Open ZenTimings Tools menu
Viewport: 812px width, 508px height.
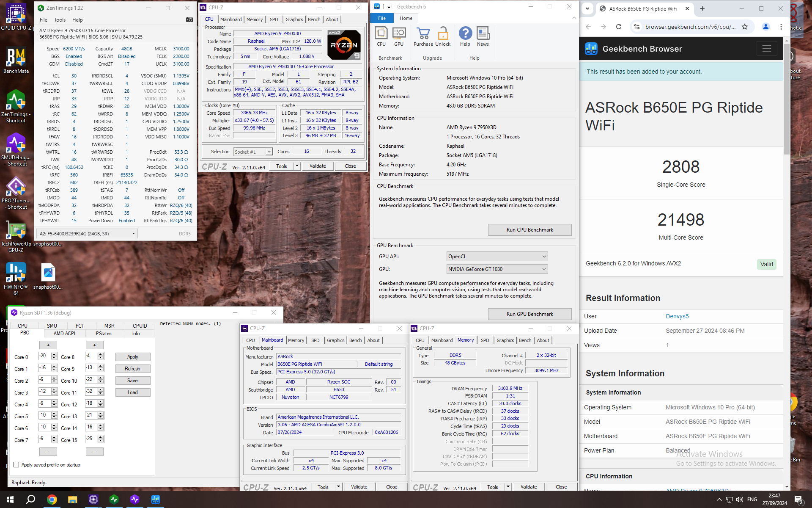pos(60,20)
